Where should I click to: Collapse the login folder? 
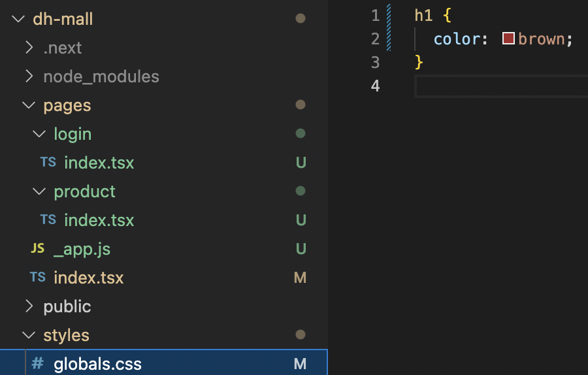39,133
